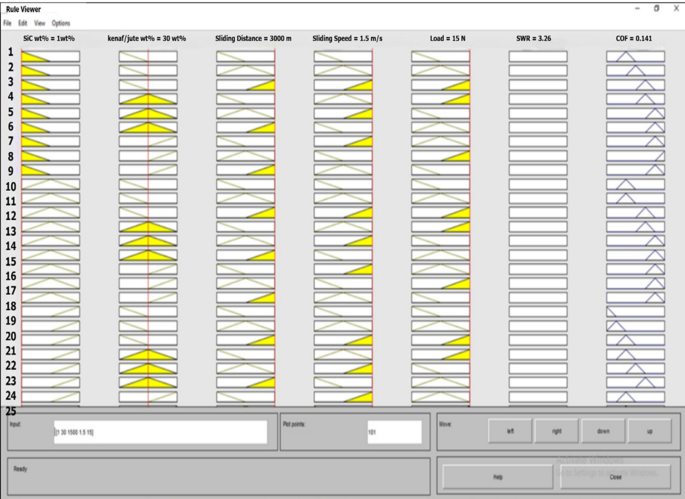685x499 pixels.
Task: Open the Edit menu
Action: [22, 22]
